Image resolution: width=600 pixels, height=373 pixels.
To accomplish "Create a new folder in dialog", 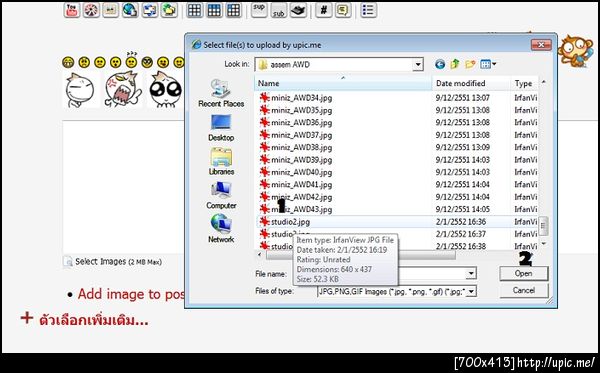I will point(470,64).
